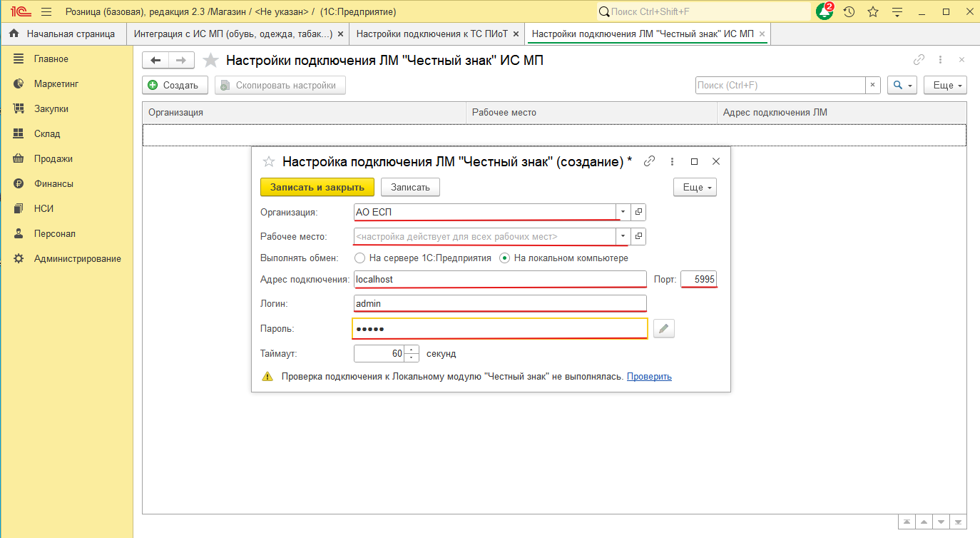Image resolution: width=980 pixels, height=538 pixels.
Task: Click Скопировать настройки button
Action: [x=280, y=85]
